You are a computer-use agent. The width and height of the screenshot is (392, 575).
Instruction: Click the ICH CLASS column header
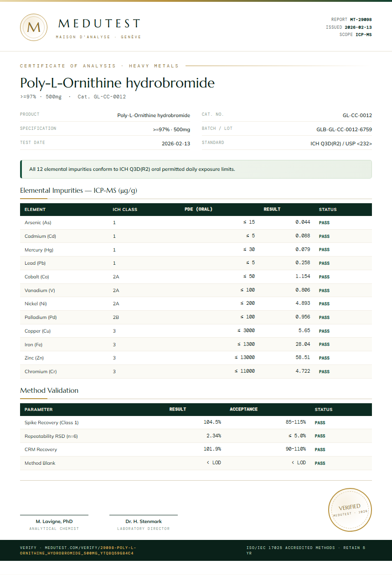coord(125,210)
